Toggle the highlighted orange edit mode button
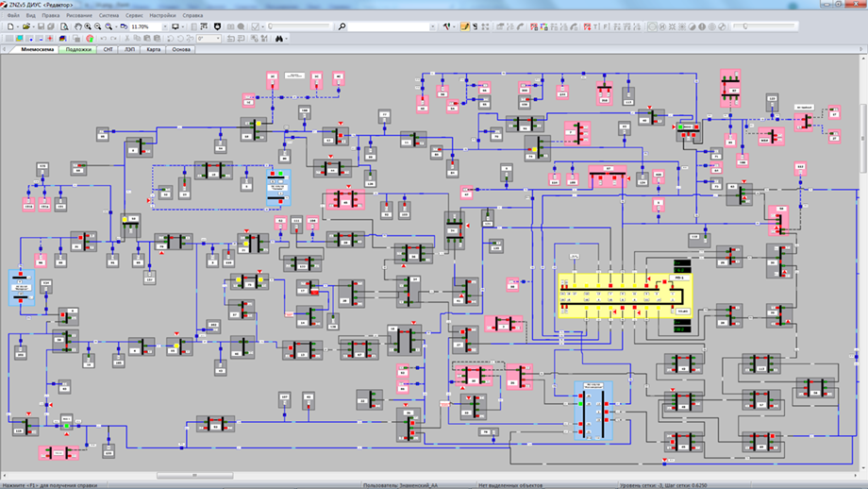Image resolution: width=868 pixels, height=489 pixels. (x=465, y=26)
